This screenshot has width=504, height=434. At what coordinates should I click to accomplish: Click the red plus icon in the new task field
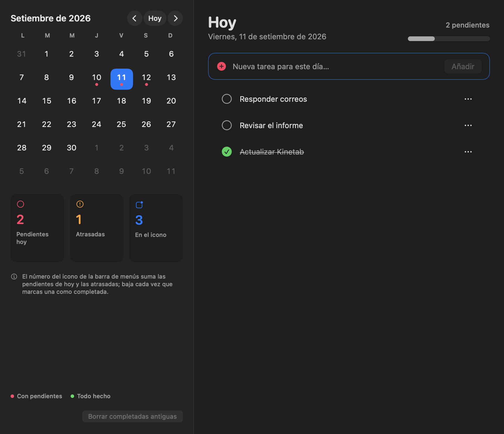222,66
